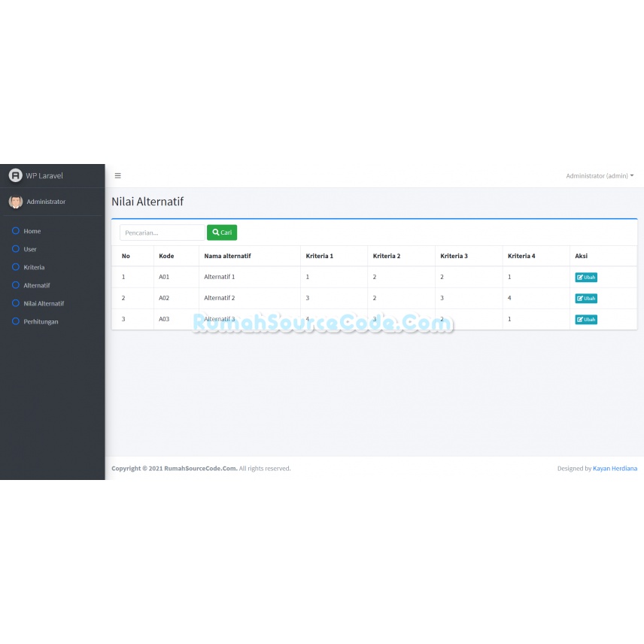Click Ubah button for Alternatif 2
The height and width of the screenshot is (644, 644).
(586, 298)
